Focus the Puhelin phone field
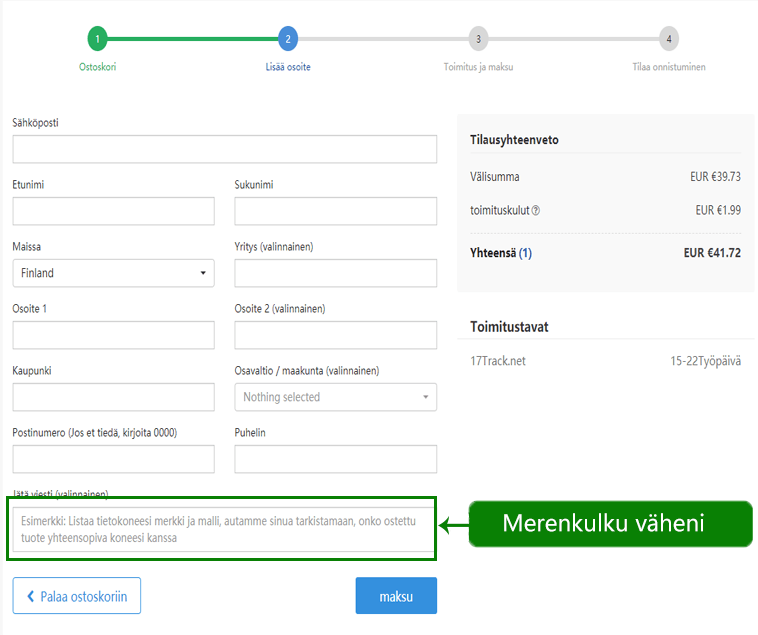Image resolution: width=758 pixels, height=635 pixels. pyautogui.click(x=335, y=459)
